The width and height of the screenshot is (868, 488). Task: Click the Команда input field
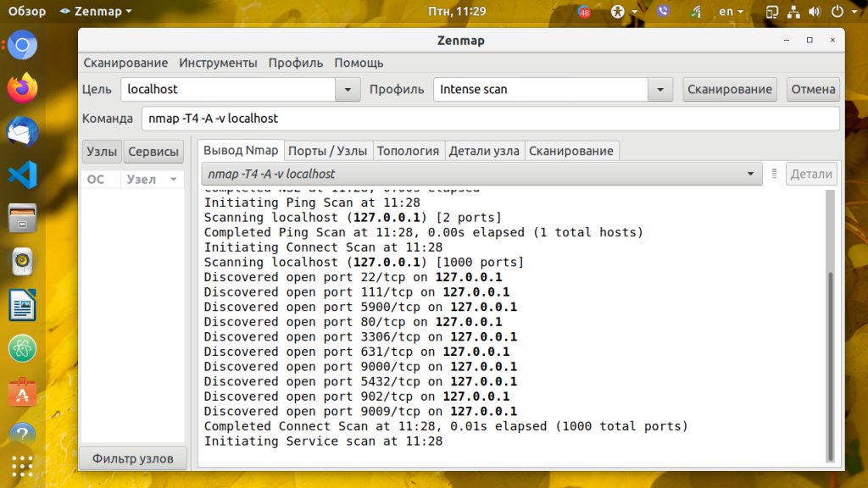tap(490, 119)
